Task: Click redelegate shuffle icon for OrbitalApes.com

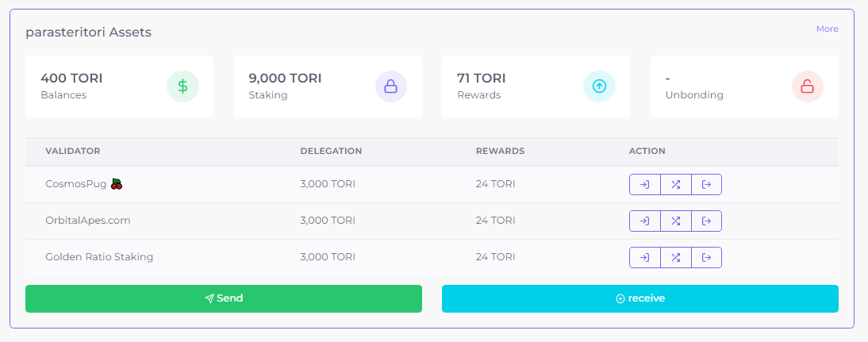Action: coord(675,221)
